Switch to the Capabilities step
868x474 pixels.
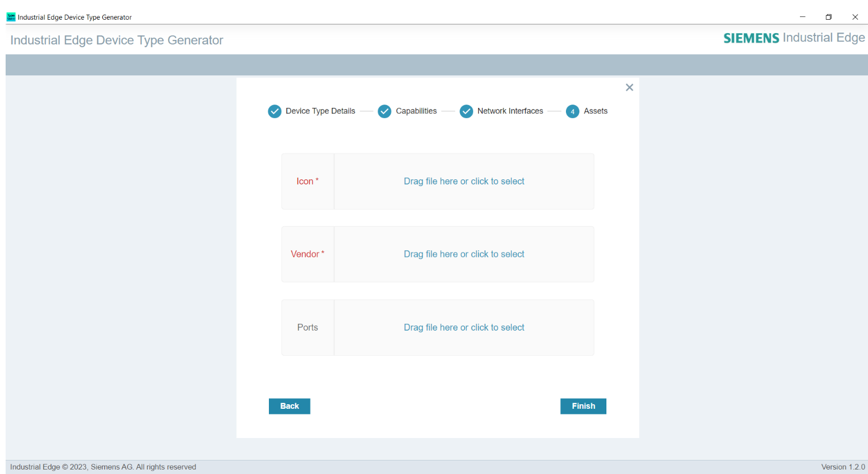coord(415,111)
